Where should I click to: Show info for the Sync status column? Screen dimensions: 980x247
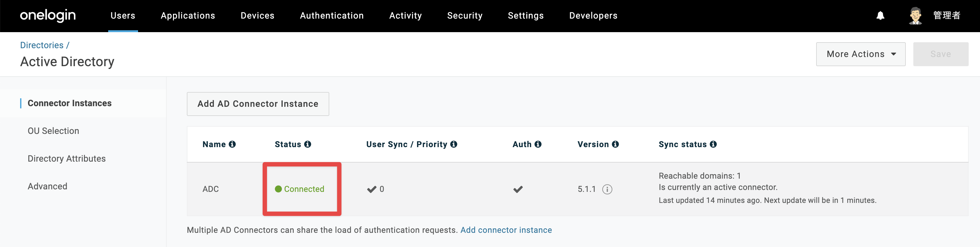713,144
